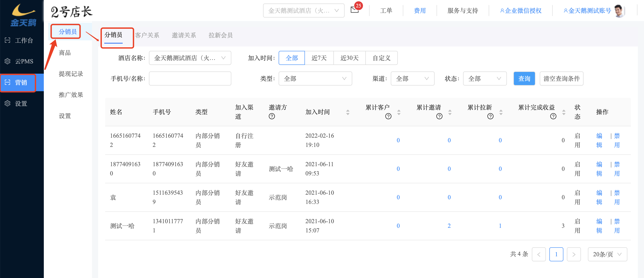Image resolution: width=644 pixels, height=278 pixels.
Task: Open 渠道 dropdown
Action: pos(412,78)
